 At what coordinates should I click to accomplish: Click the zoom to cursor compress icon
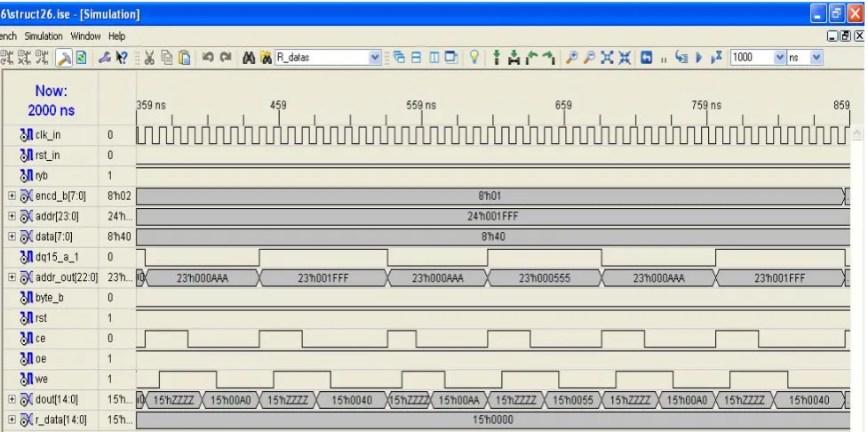click(x=625, y=57)
